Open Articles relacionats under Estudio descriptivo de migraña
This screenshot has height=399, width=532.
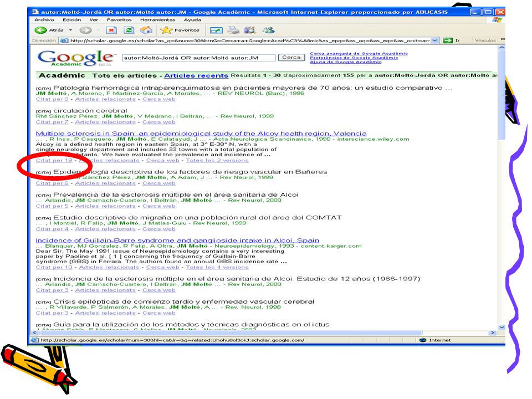(105, 229)
